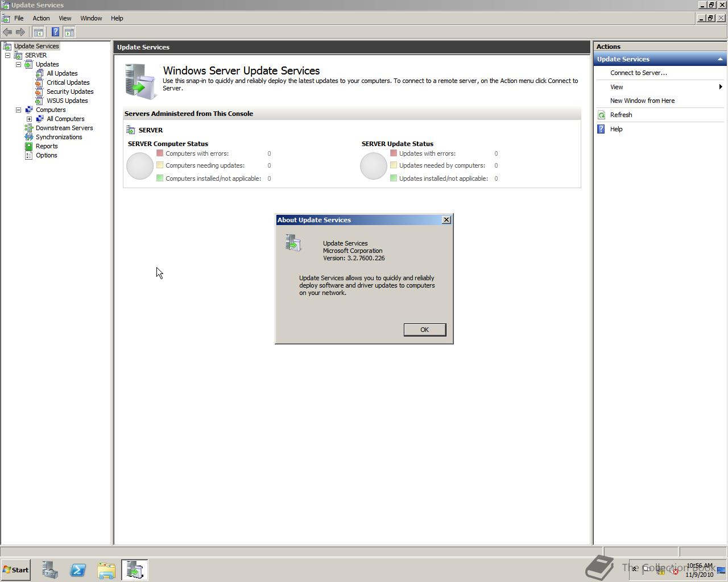Click the Security Updates node icon

point(40,92)
